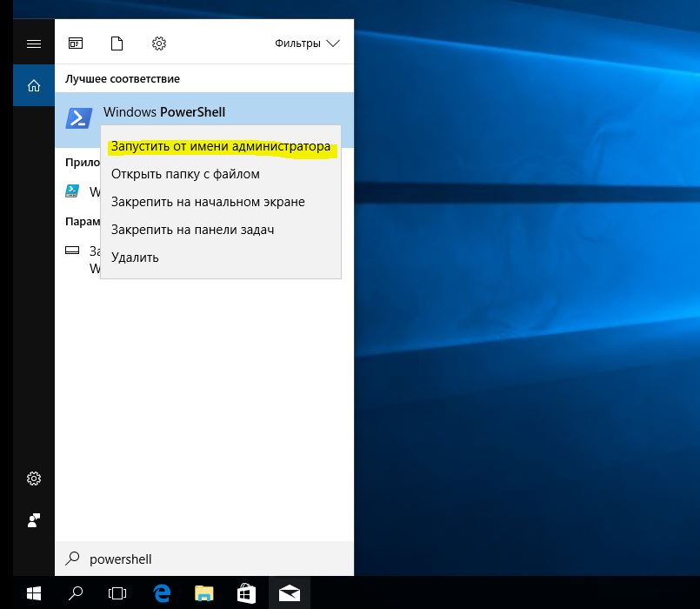Open the Windows Start button
Viewport: 700px width, 609px height.
pyautogui.click(x=34, y=593)
